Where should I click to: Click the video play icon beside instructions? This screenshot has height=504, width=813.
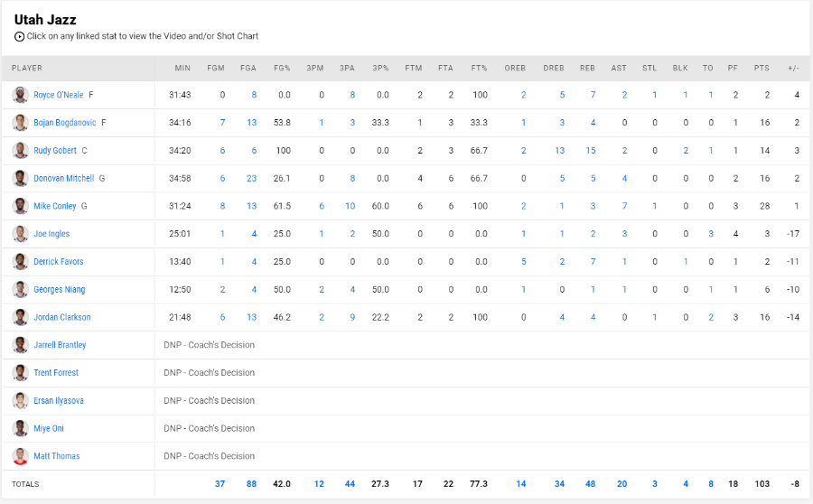[x=19, y=36]
